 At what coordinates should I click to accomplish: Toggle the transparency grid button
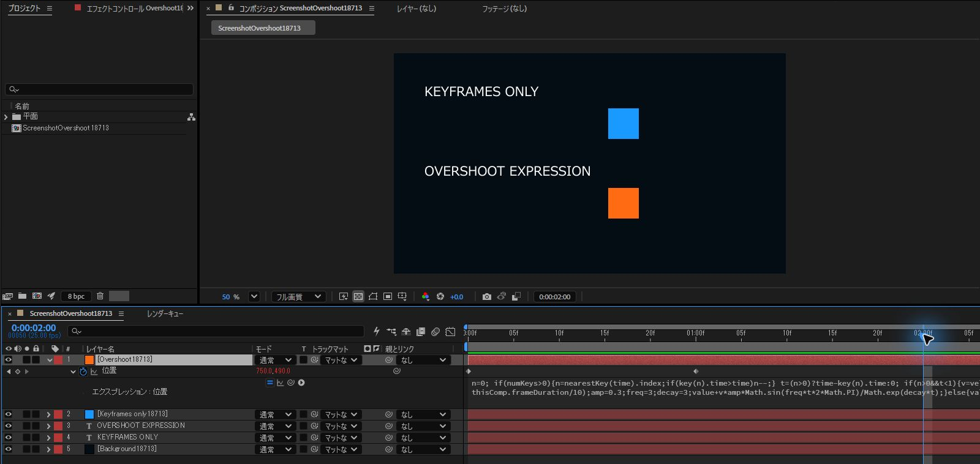[358, 297]
